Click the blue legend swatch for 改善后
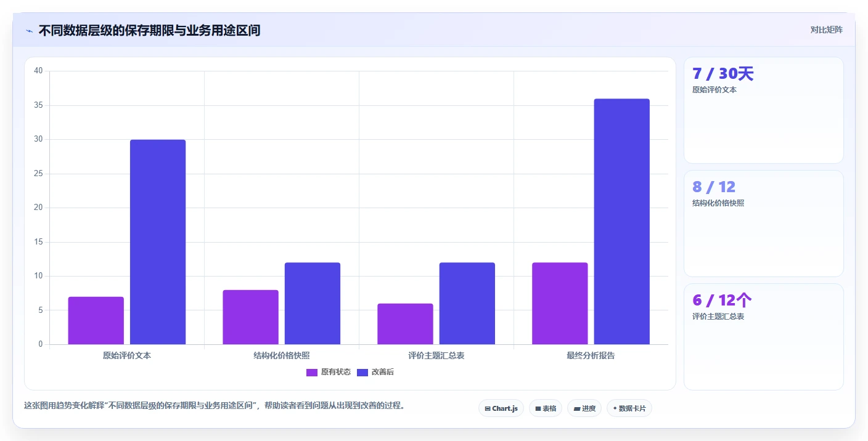The height and width of the screenshot is (441, 868). [362, 372]
